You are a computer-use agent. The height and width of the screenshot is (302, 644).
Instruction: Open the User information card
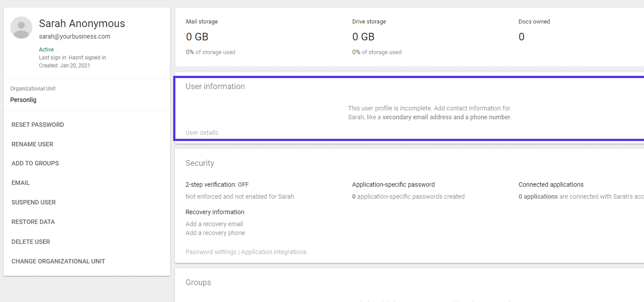click(215, 86)
